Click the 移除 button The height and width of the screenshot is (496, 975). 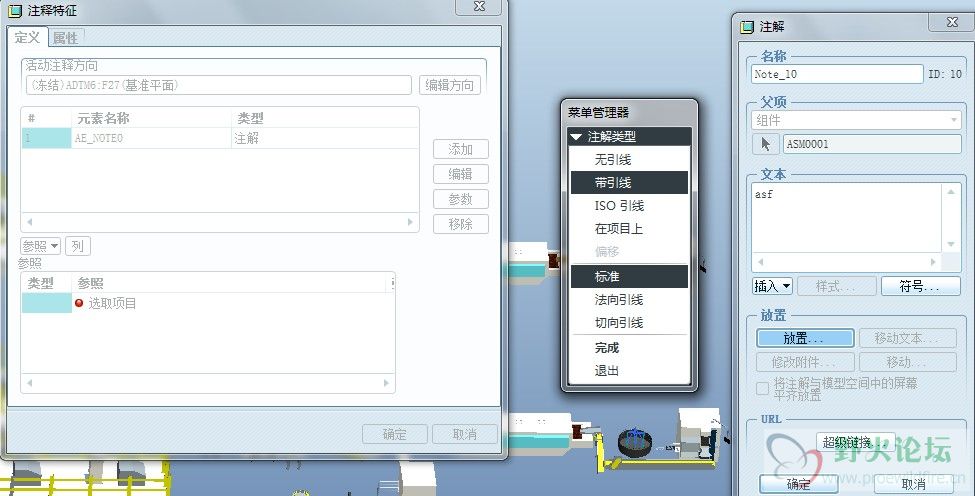[x=461, y=224]
